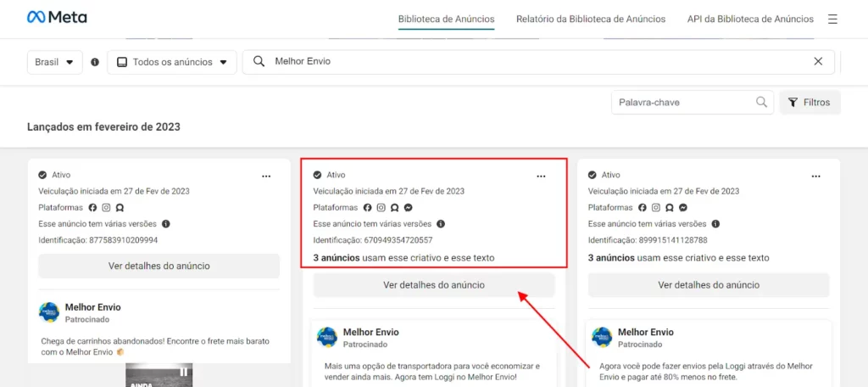Click Melhor Envio avatar in middle ad card
The width and height of the screenshot is (868, 387).
(327, 338)
